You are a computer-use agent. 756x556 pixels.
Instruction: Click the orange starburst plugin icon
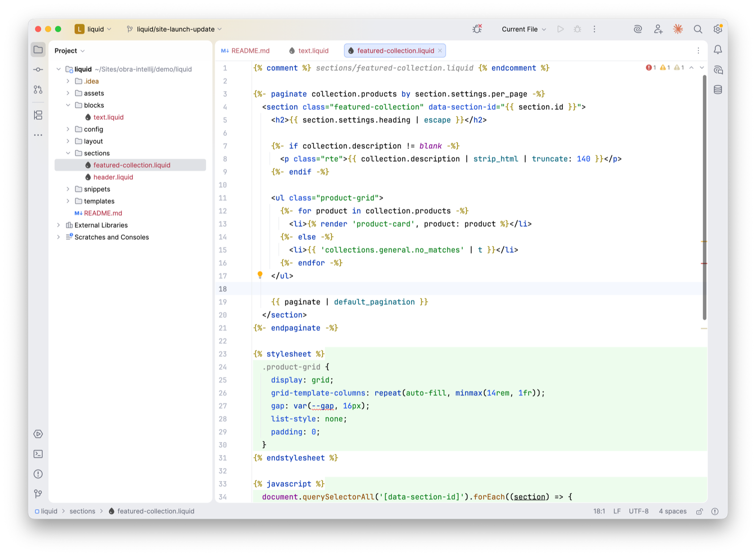pyautogui.click(x=678, y=29)
